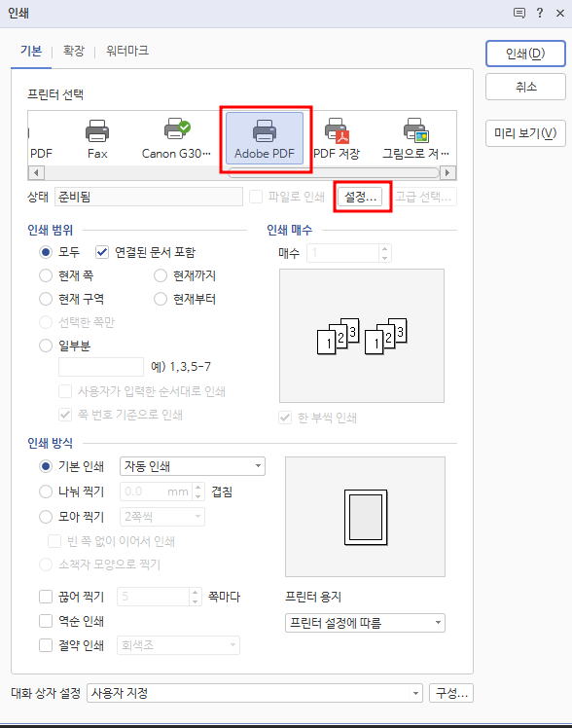
Task: Uncheck 연결된 문서 포함 checkbox
Action: tap(102, 252)
